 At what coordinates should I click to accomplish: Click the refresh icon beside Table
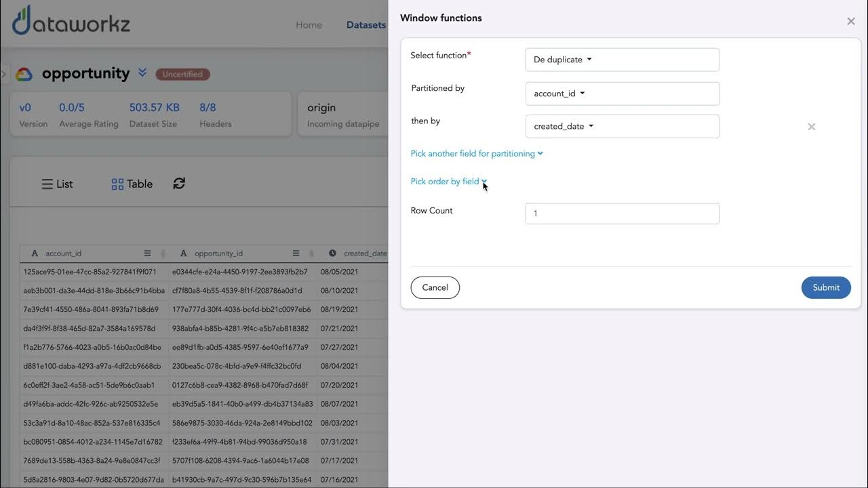[179, 184]
